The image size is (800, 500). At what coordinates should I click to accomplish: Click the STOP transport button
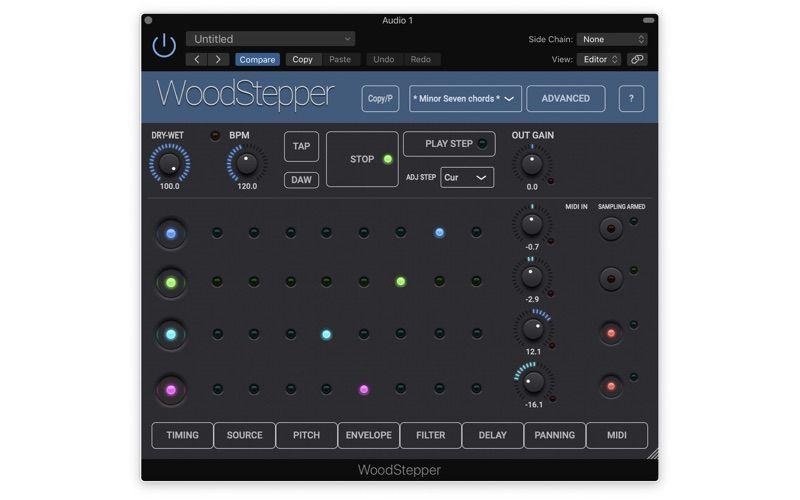[362, 159]
